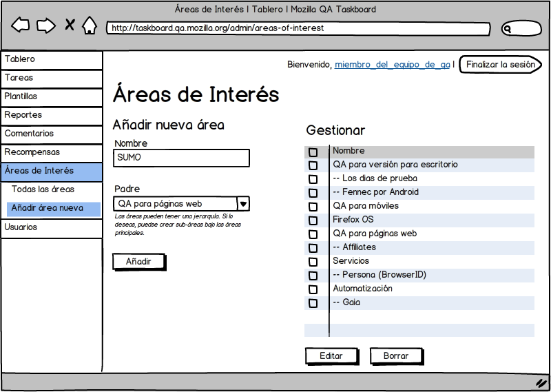Click Nombre column header text
The image size is (551, 392).
349,151
